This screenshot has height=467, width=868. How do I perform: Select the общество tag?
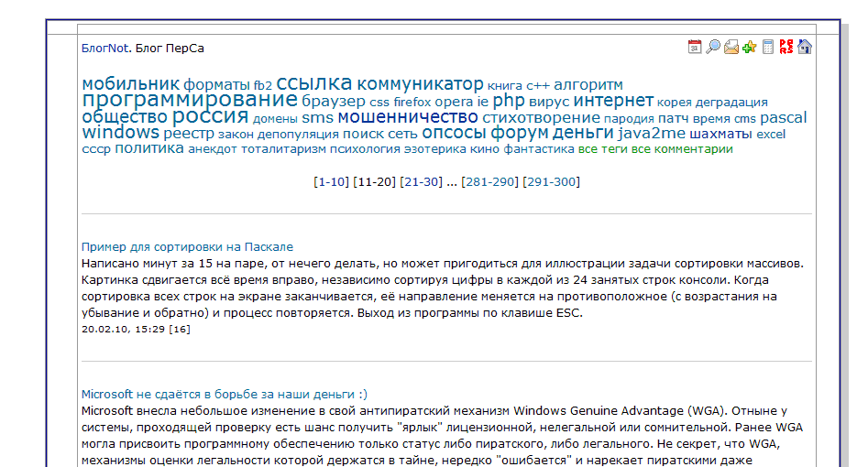tap(125, 117)
